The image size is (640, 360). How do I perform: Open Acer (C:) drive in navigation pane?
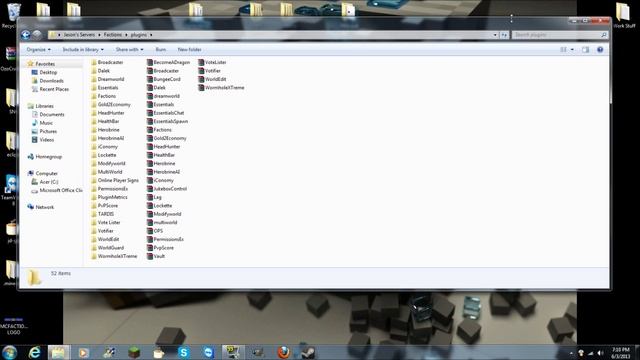[x=49, y=182]
